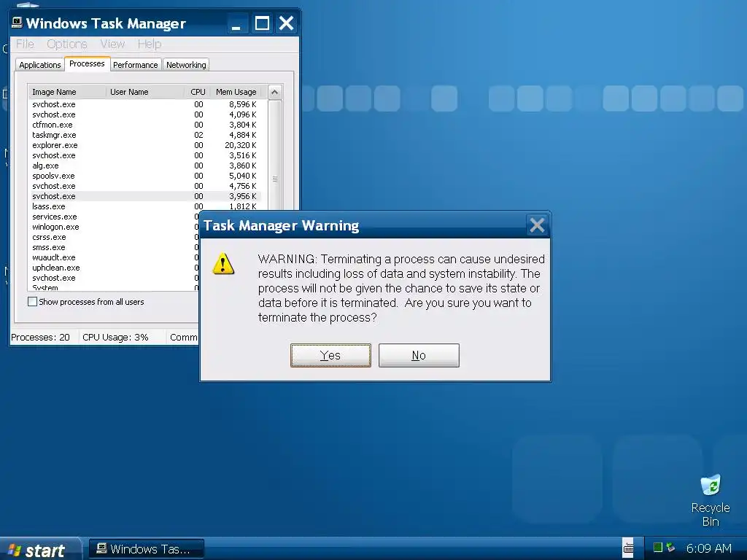Sort by Image Name column header
This screenshot has width=747, height=560.
click(66, 92)
